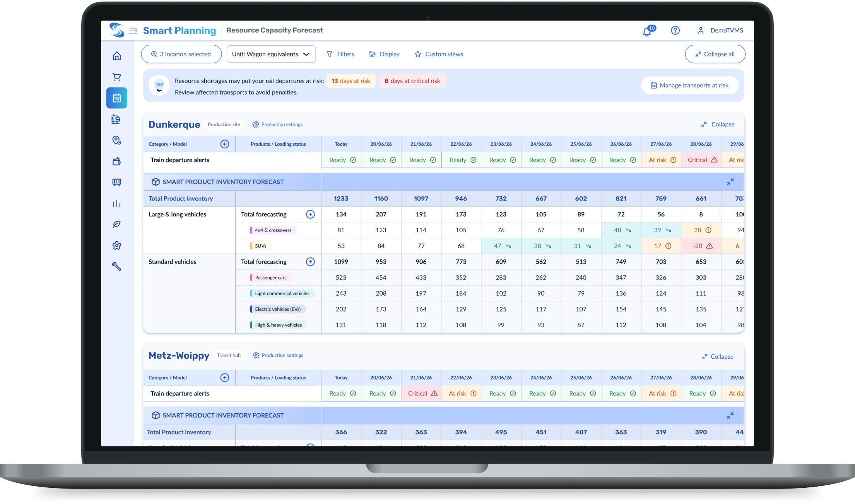Open Dunkerque Production settings link
Viewport: 855px width, 504px height.
[x=277, y=124]
